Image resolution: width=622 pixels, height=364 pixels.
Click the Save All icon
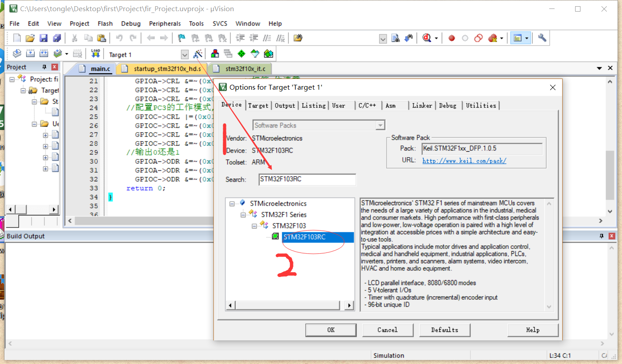[x=57, y=38]
